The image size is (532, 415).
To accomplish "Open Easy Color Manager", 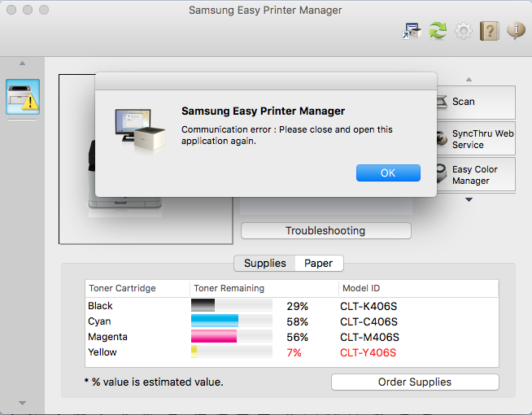I will (476, 175).
